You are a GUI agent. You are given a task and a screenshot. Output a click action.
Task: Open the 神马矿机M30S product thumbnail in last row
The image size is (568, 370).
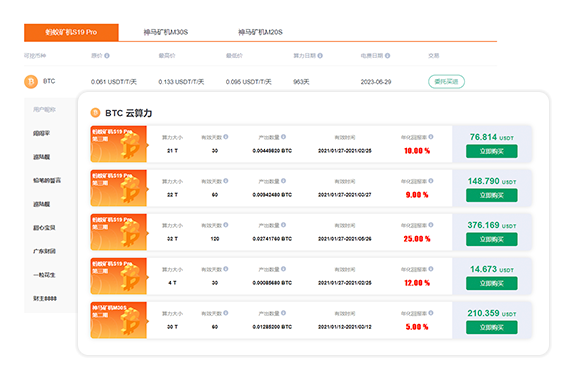point(119,320)
